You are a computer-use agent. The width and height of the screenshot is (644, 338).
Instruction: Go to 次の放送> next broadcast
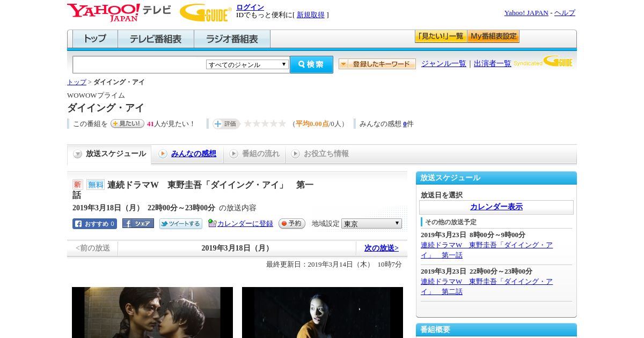[382, 248]
